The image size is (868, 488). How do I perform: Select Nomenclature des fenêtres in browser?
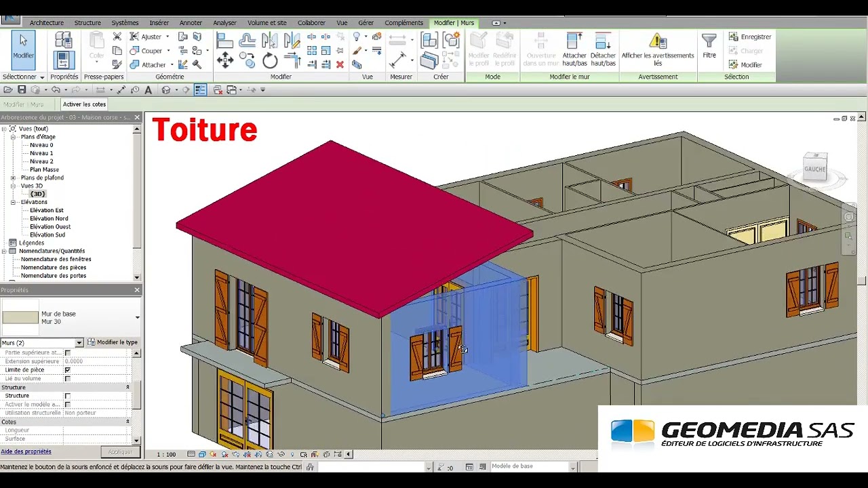click(x=56, y=259)
